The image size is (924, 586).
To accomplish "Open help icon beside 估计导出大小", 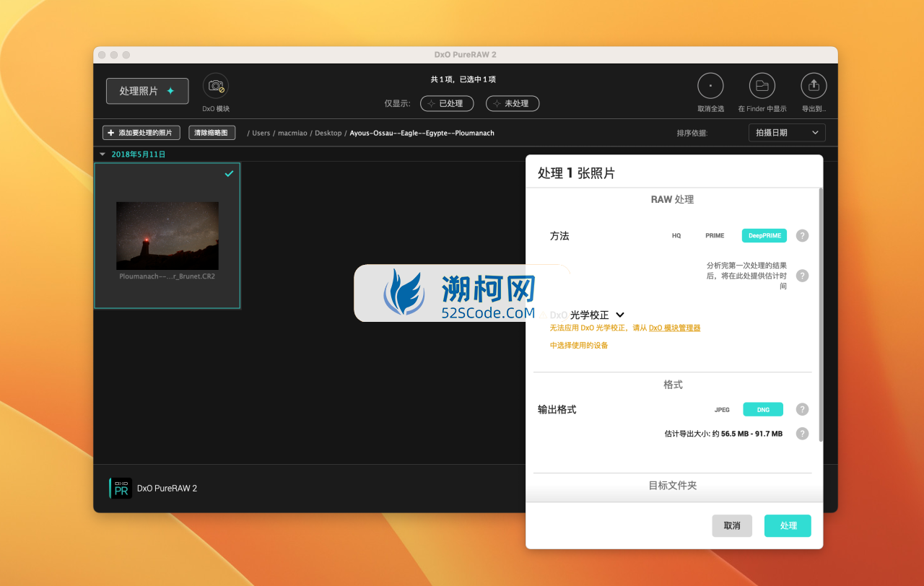I will point(802,434).
